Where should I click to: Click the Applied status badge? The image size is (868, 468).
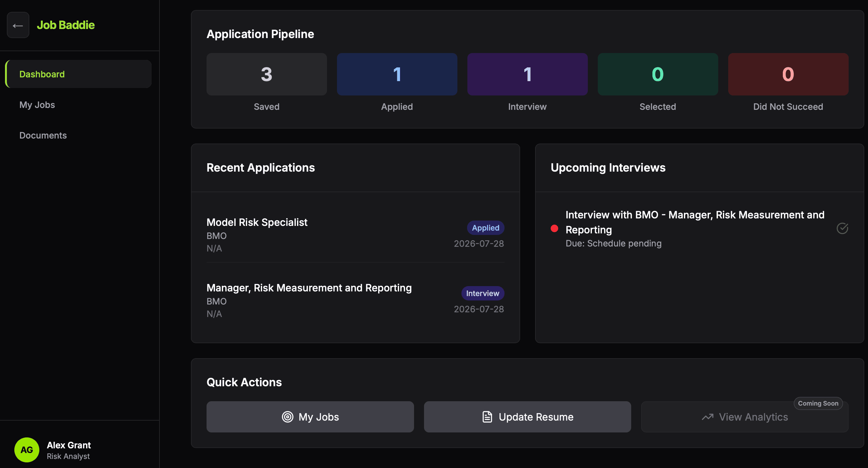click(x=485, y=228)
